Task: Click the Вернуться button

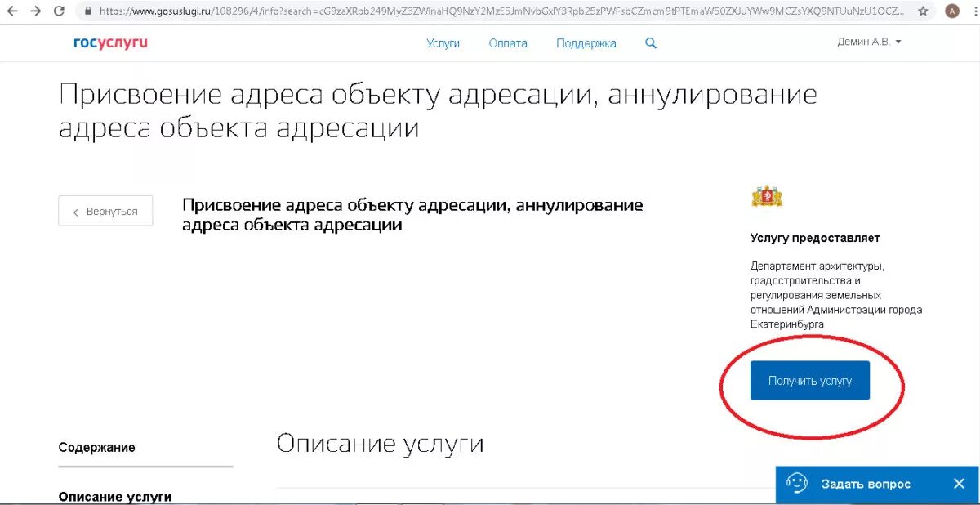Action: 105,211
